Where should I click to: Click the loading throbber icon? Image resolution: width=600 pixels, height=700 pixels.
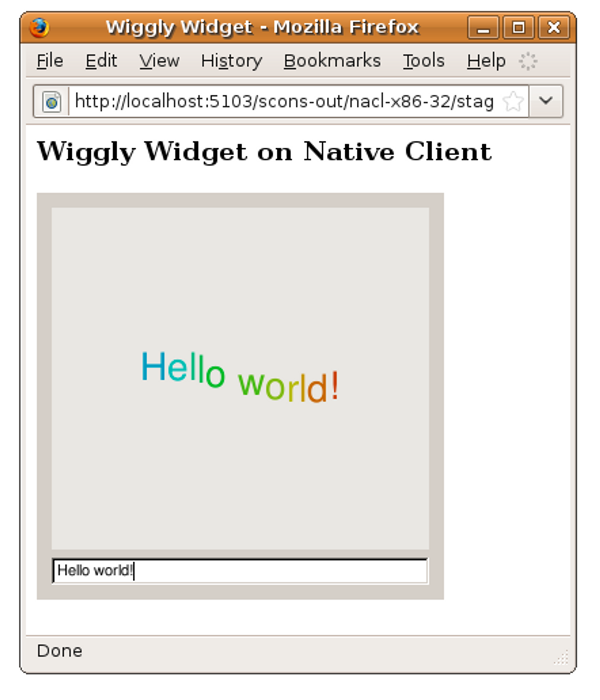528,61
